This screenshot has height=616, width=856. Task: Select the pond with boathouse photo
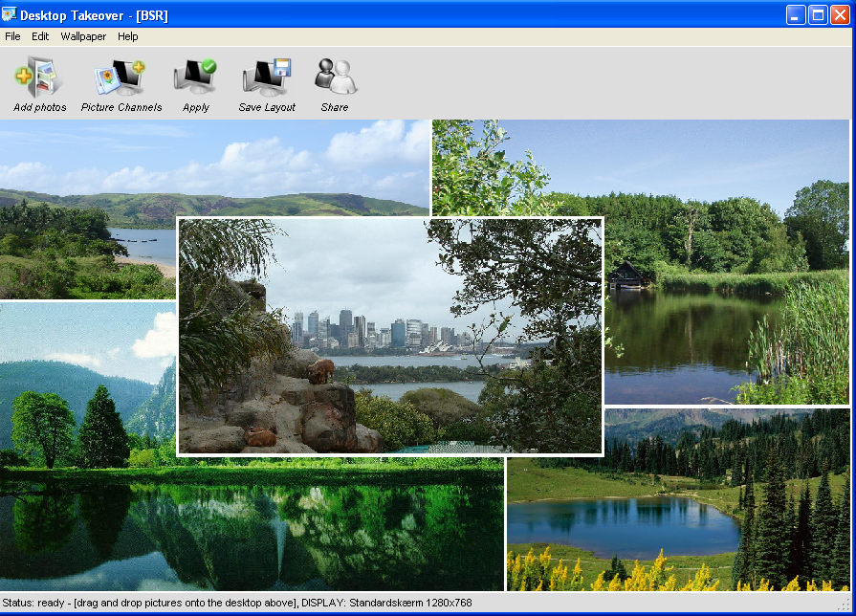pyautogui.click(x=727, y=287)
